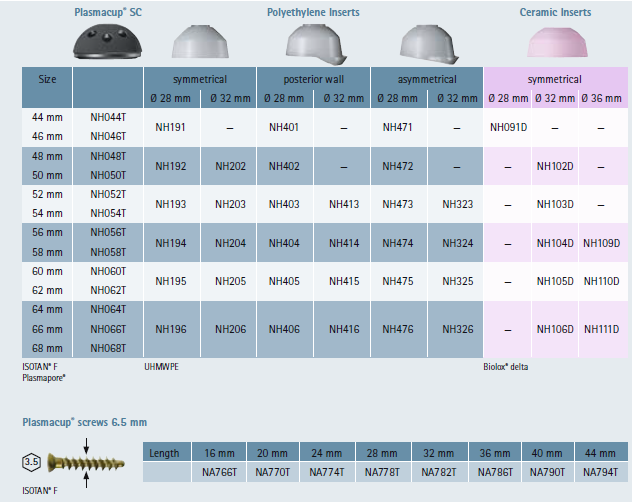
Task: Click the Plasmacup SC metal cup image
Action: click(x=107, y=42)
